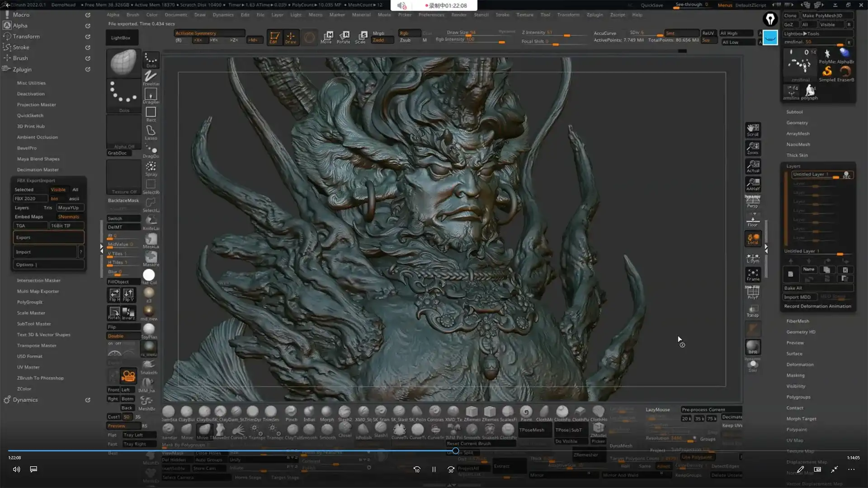The width and height of the screenshot is (868, 488).
Task: Click the Export button in FBX ExportImport
Action: [48, 237]
